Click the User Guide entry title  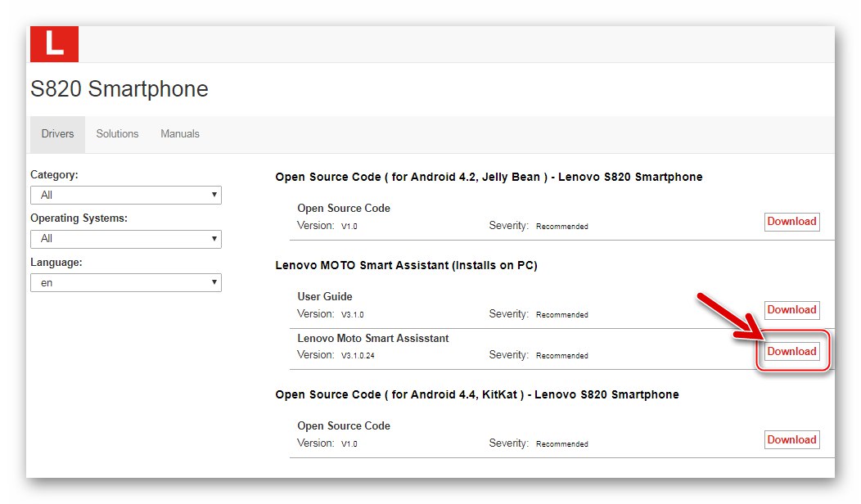325,296
